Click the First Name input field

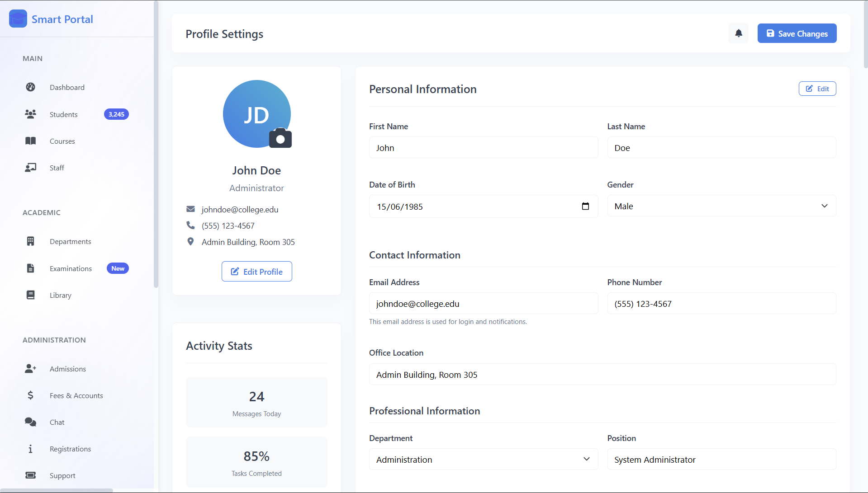[483, 148]
